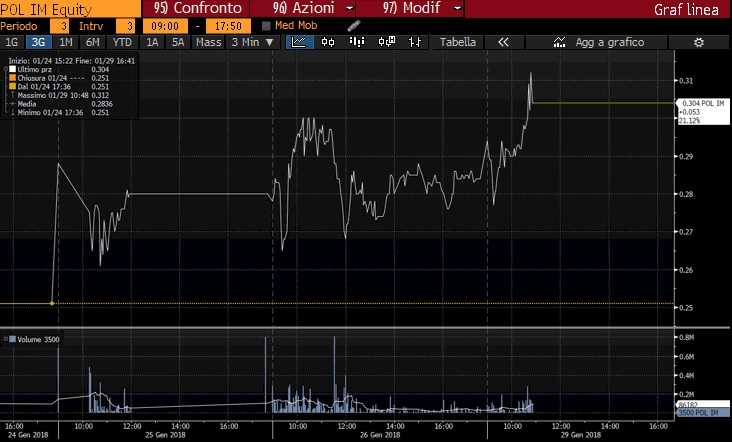Open the 96) Azioni menu
Image resolution: width=732 pixels, height=442 pixels.
304,8
